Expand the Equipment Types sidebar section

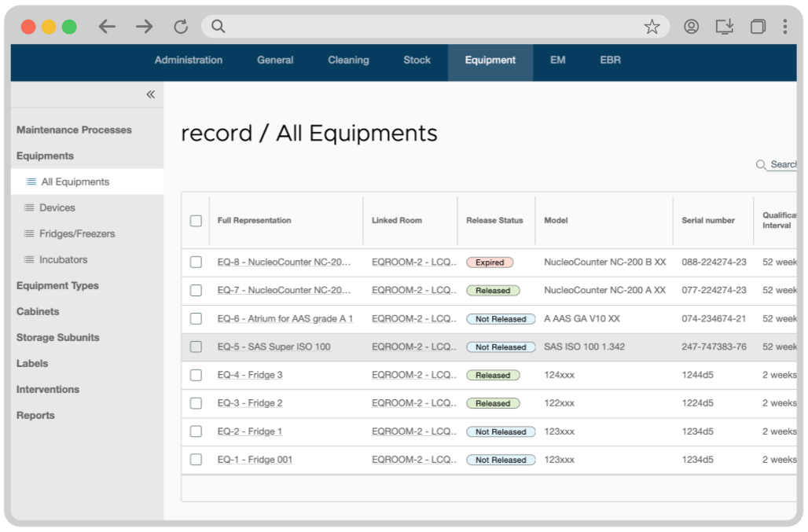click(57, 285)
